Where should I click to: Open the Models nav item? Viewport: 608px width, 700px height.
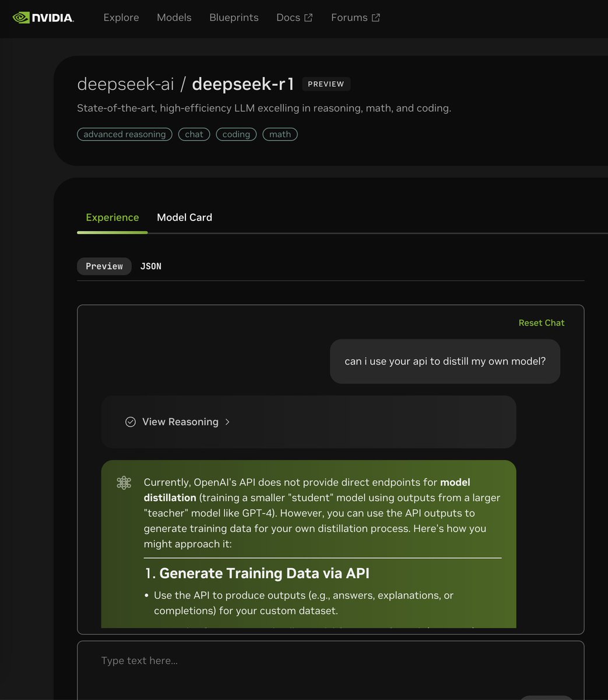(174, 17)
